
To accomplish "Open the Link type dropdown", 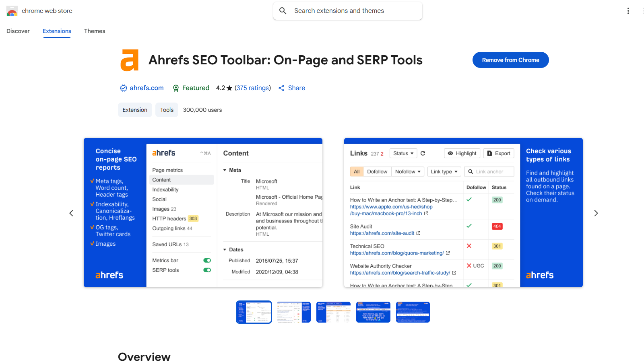I will click(x=444, y=171).
